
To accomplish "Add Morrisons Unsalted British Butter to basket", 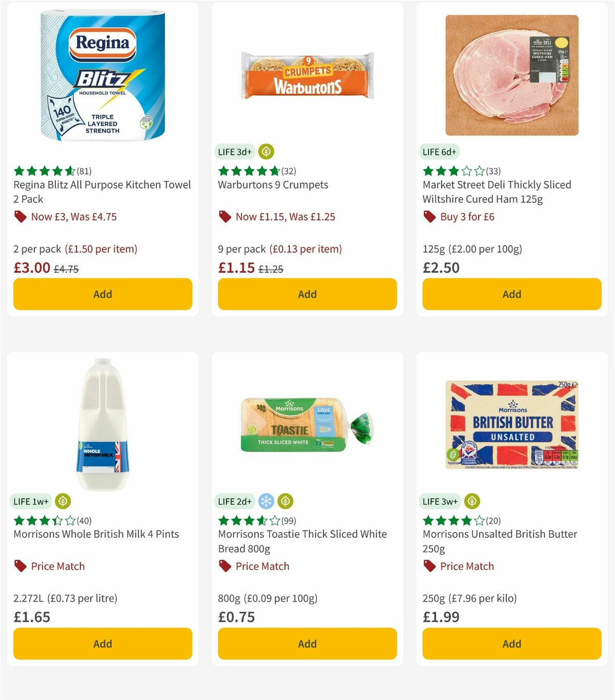I will (x=511, y=644).
